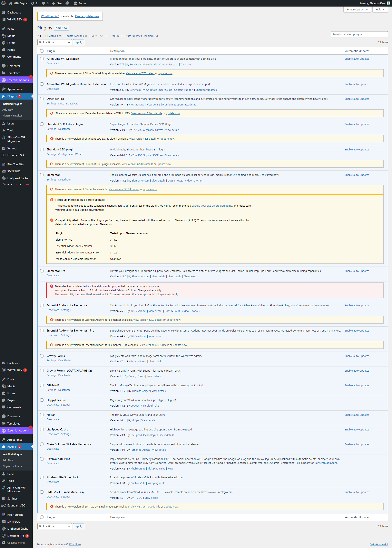Focus the Search installed plugins field
This screenshot has width=392, height=549.
359,35
